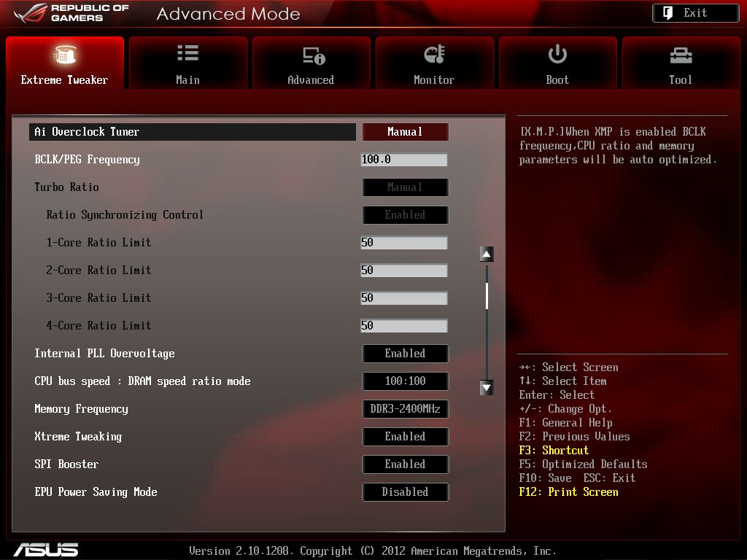Disable the SPI Booster option
This screenshot has height=560, width=747.
pos(405,464)
